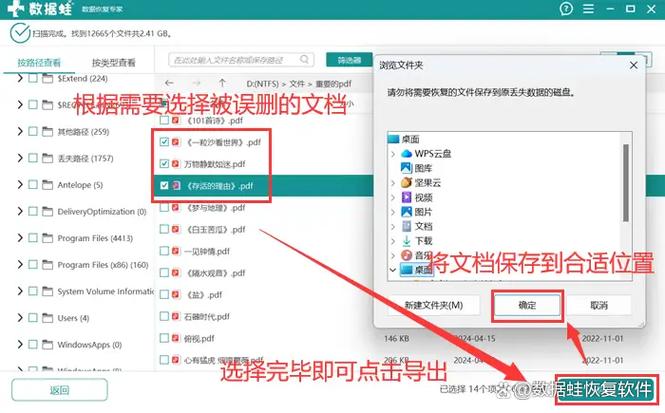Click 取消 in the folder dialog
Screen dimensions: 665x413
coord(599,305)
